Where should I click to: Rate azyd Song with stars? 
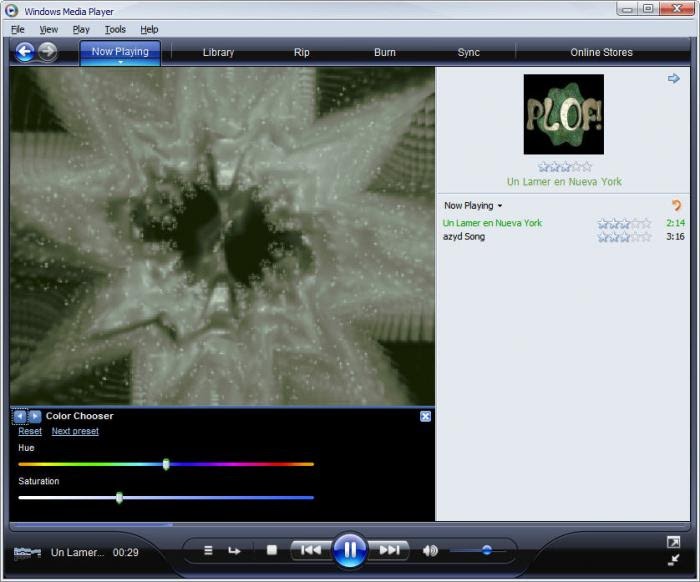pyautogui.click(x=624, y=237)
